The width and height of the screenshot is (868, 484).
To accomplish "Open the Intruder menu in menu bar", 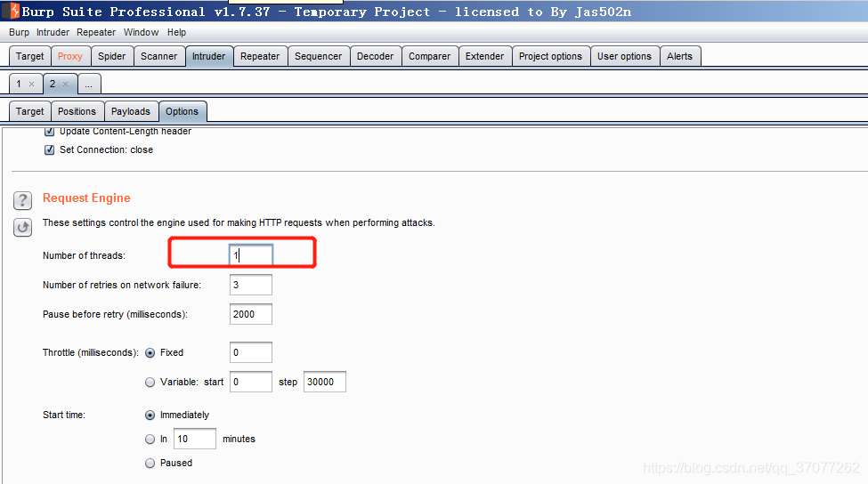I will pos(53,32).
